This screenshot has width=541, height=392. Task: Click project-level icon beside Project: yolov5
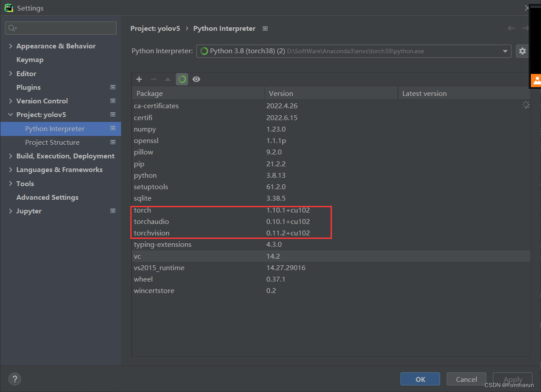tap(113, 114)
